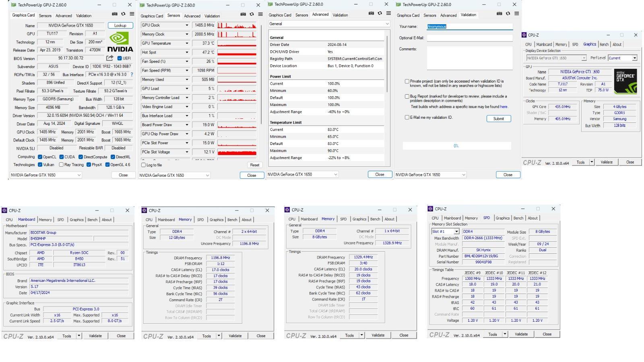Open hamburger menu in GPU-Z Sensors window
The width and height of the screenshot is (644, 362).
click(260, 14)
